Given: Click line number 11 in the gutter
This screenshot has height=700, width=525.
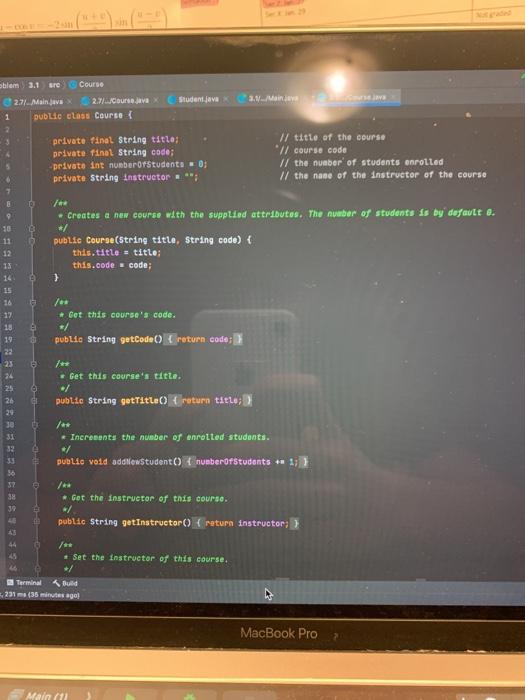Looking at the screenshot, I should [x=7, y=241].
